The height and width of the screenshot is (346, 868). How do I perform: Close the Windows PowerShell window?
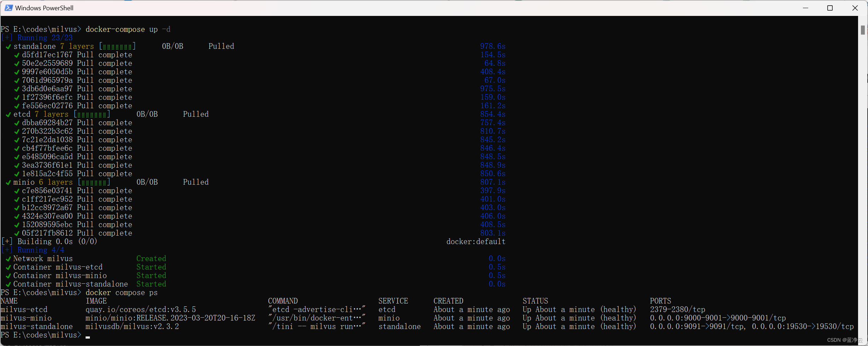(x=855, y=8)
